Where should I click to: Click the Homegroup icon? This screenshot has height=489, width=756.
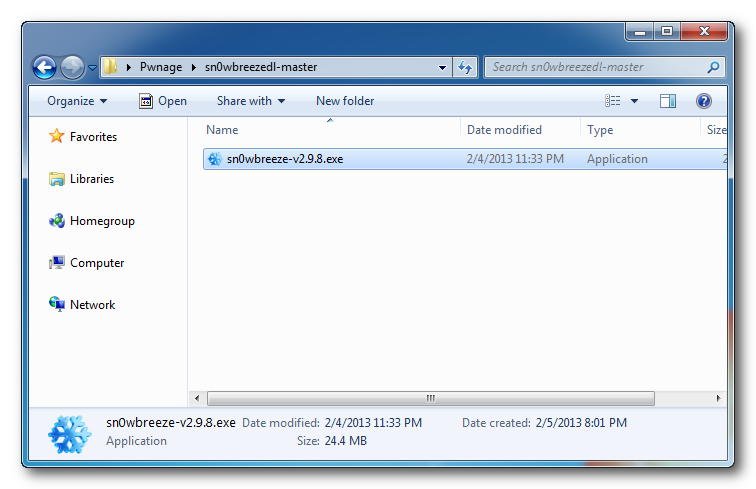pyautogui.click(x=56, y=221)
